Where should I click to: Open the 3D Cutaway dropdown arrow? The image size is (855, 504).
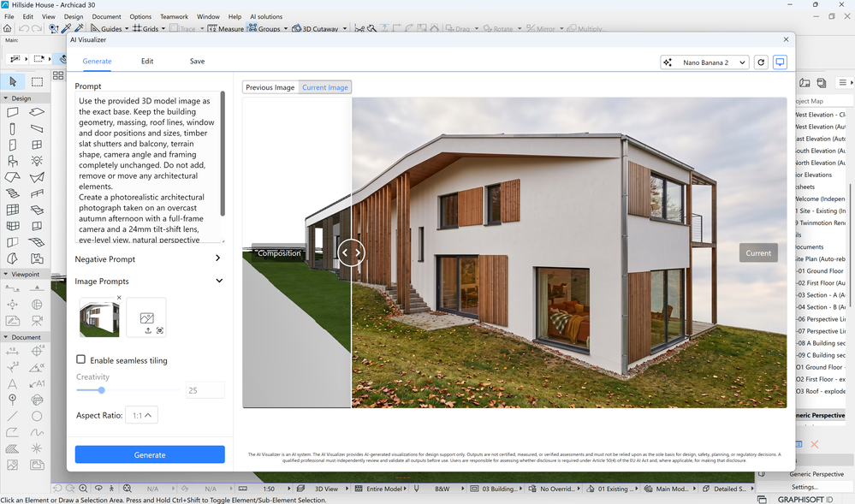pyautogui.click(x=345, y=29)
